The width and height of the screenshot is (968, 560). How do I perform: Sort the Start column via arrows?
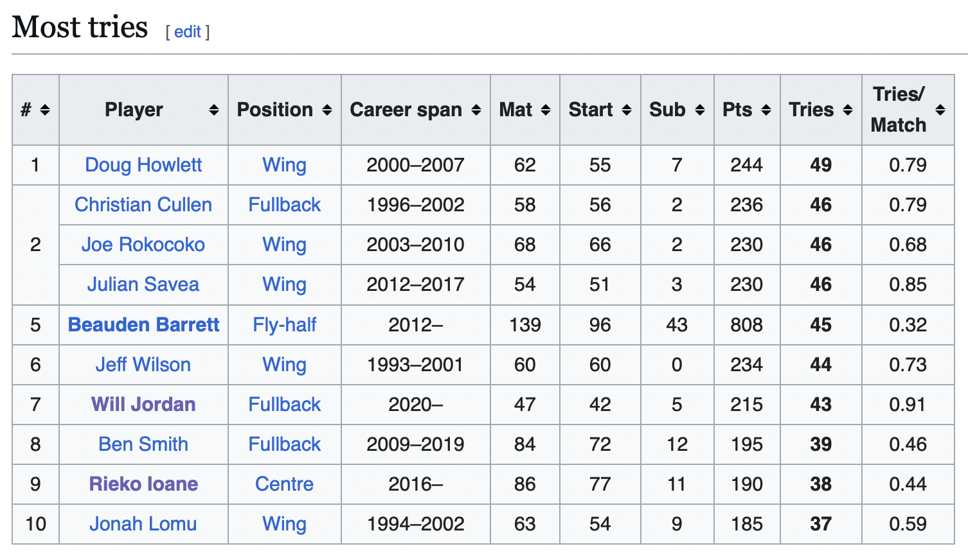click(627, 110)
